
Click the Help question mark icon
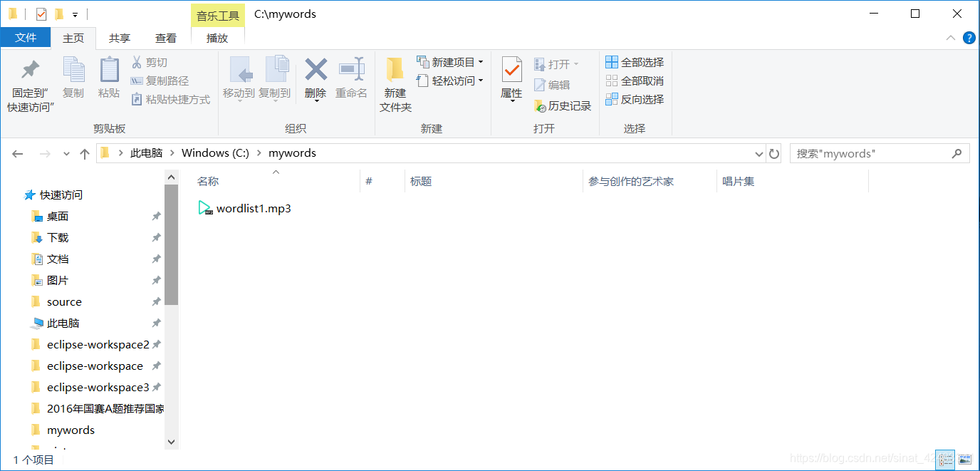[969, 38]
